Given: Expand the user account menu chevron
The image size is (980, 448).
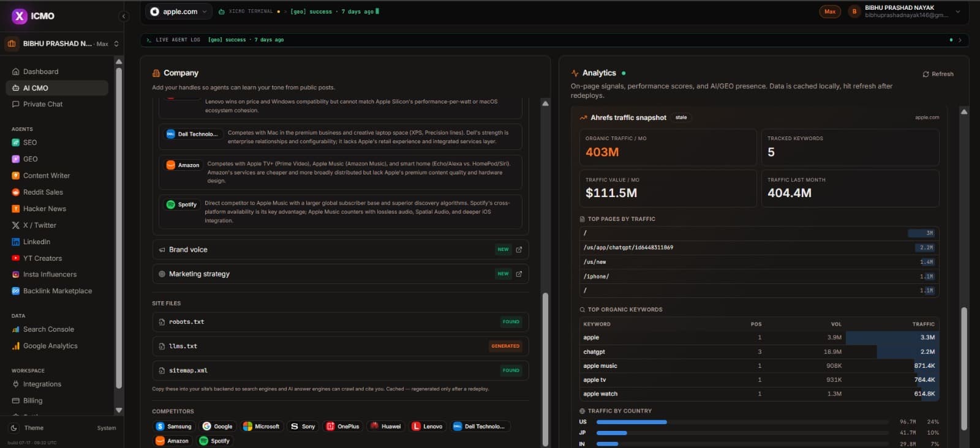Looking at the screenshot, I should coord(958,12).
